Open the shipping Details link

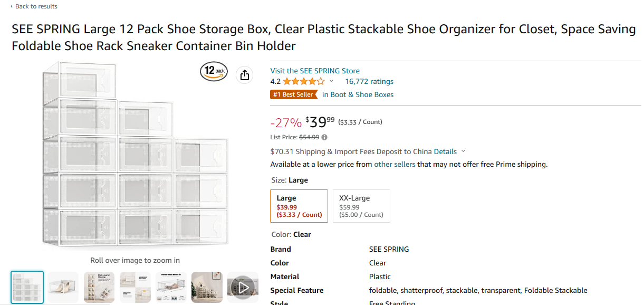point(445,151)
